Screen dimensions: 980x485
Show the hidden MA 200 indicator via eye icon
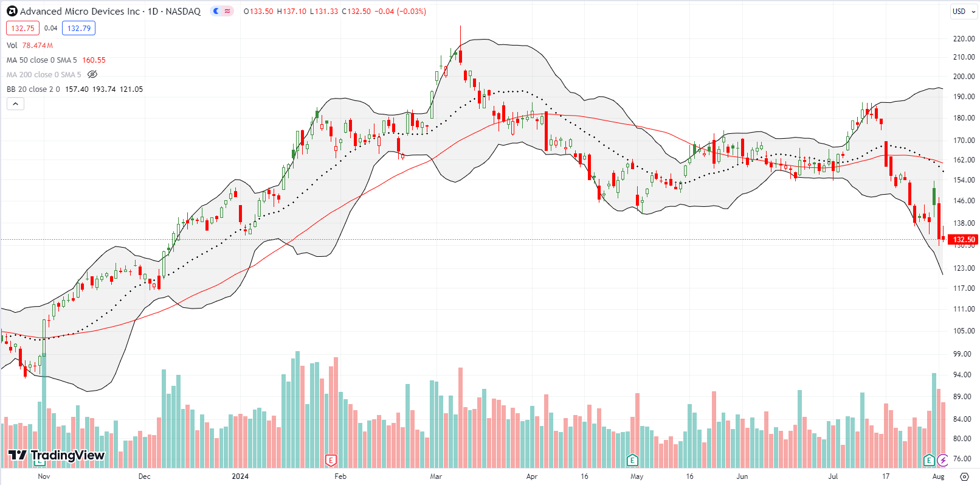tap(92, 74)
